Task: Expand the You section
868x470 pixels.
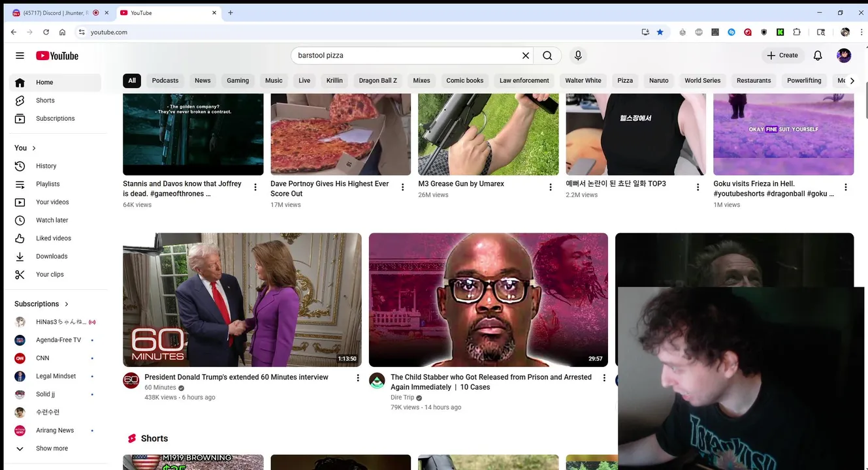Action: 25,148
